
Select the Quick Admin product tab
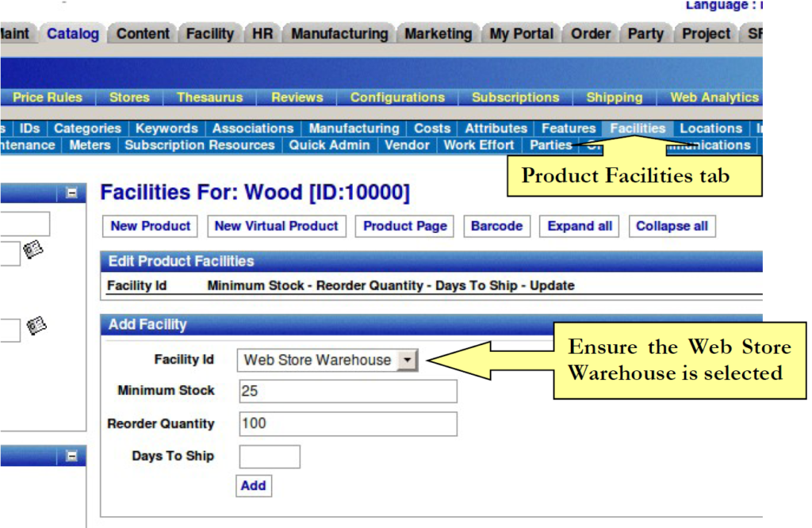(x=329, y=145)
